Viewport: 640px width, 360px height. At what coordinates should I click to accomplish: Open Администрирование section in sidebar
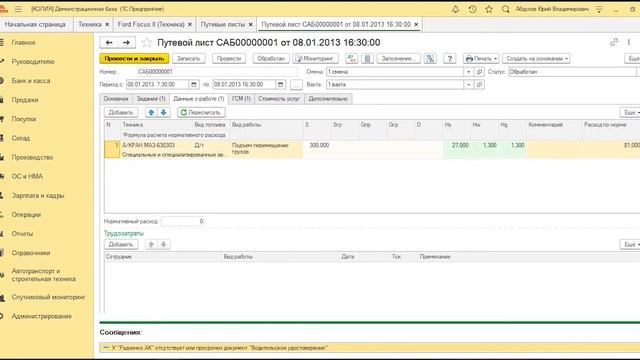(41, 316)
